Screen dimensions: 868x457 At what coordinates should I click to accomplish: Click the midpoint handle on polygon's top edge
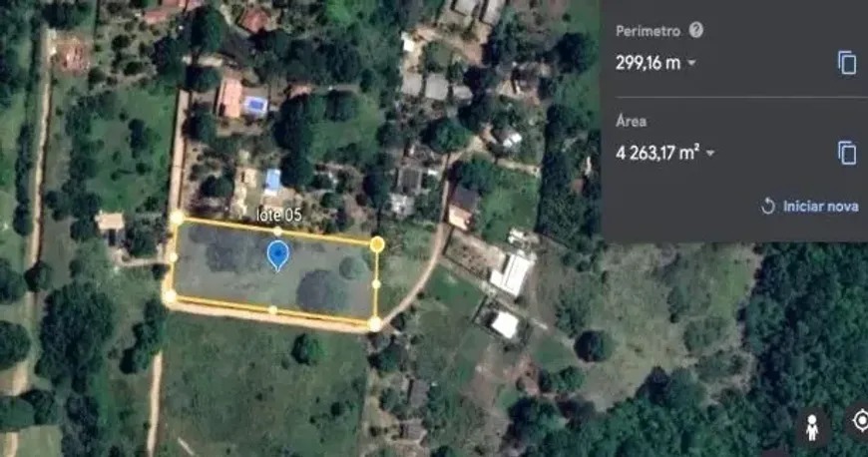pos(278,230)
